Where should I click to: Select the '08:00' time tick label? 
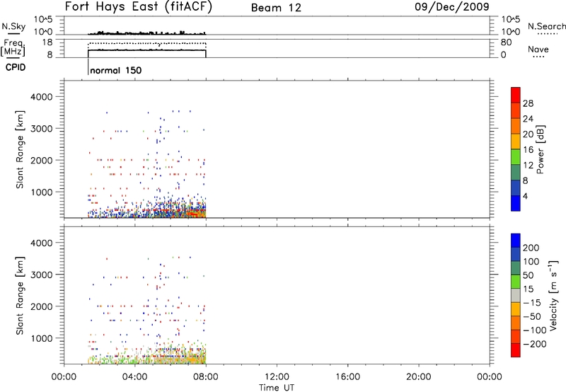coord(206,377)
